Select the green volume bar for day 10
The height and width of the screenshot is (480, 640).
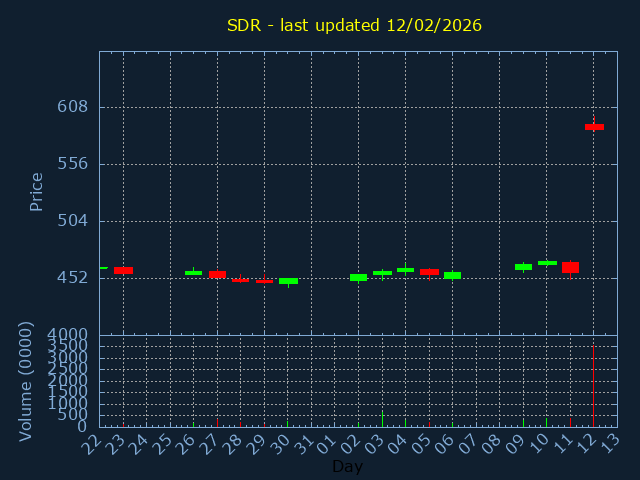546,422
